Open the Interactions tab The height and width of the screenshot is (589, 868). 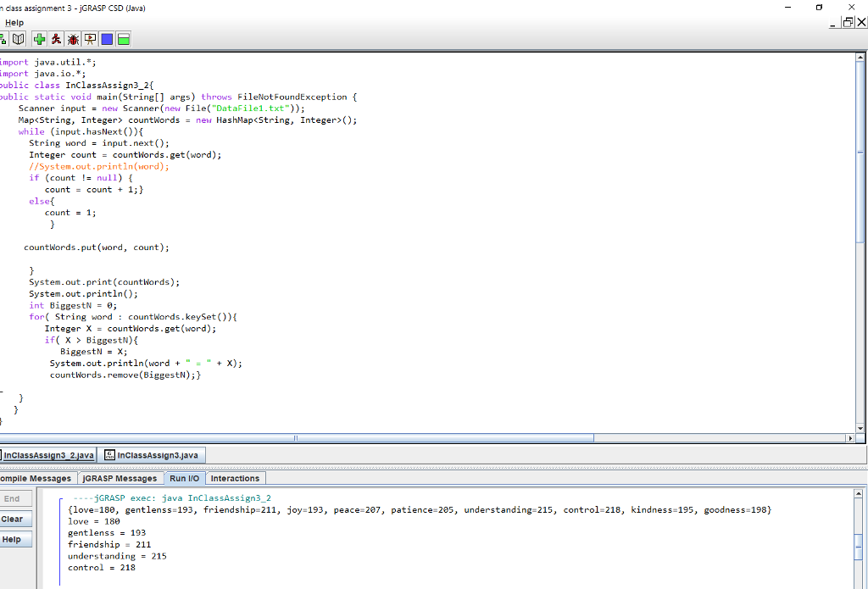coord(235,478)
